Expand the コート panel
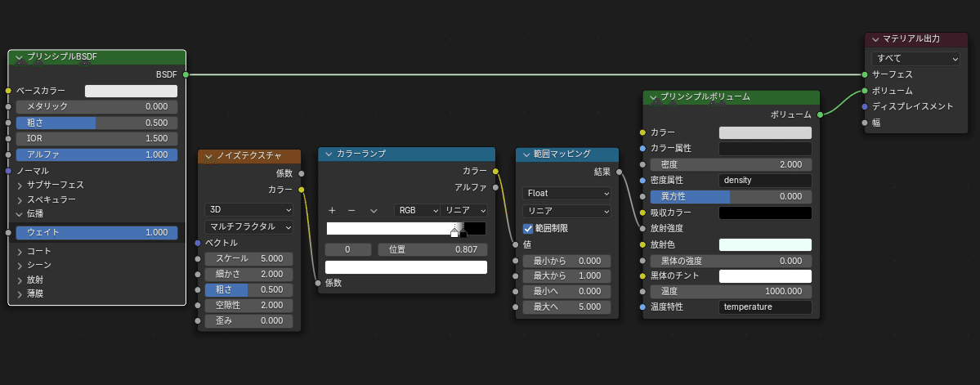Image resolution: width=980 pixels, height=385 pixels. point(20,251)
